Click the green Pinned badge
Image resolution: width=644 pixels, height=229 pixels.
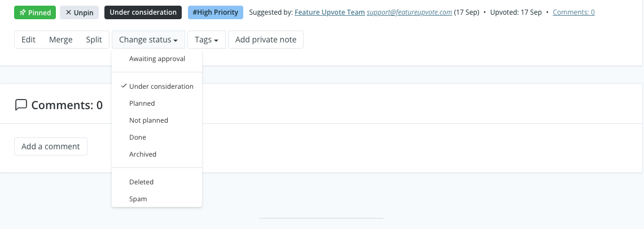(x=35, y=12)
